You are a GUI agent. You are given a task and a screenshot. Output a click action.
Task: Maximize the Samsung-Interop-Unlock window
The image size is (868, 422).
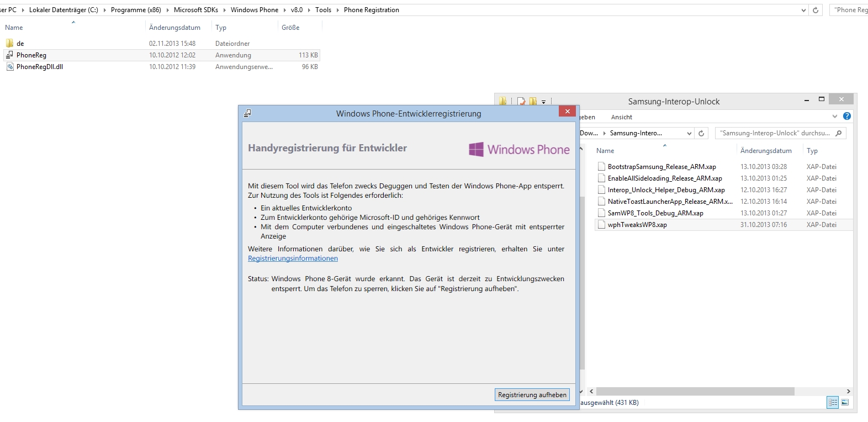(x=822, y=99)
